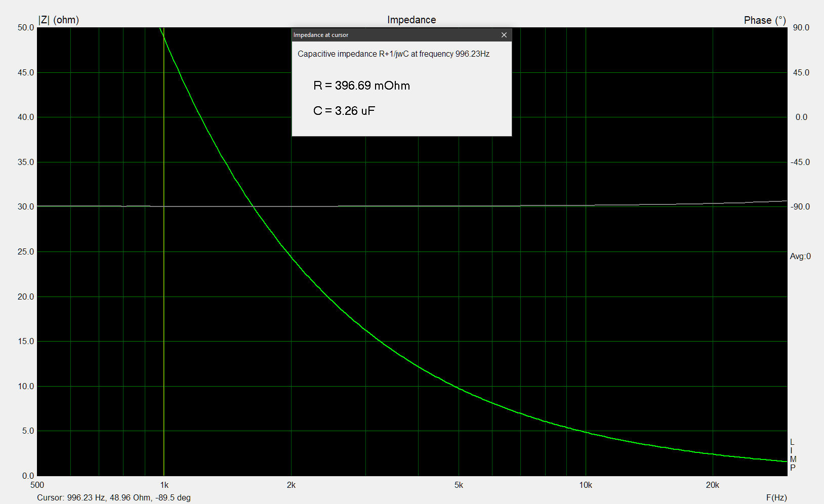Click the 10k frequency tick label
Viewport: 824px width, 504px height.
point(585,485)
